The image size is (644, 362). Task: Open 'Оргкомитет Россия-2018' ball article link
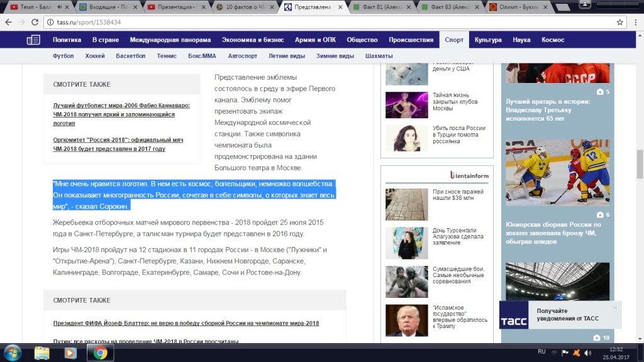click(118, 144)
